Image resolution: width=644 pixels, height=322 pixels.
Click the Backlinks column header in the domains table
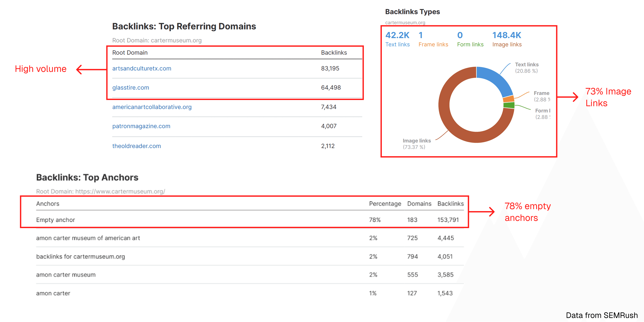(x=334, y=53)
